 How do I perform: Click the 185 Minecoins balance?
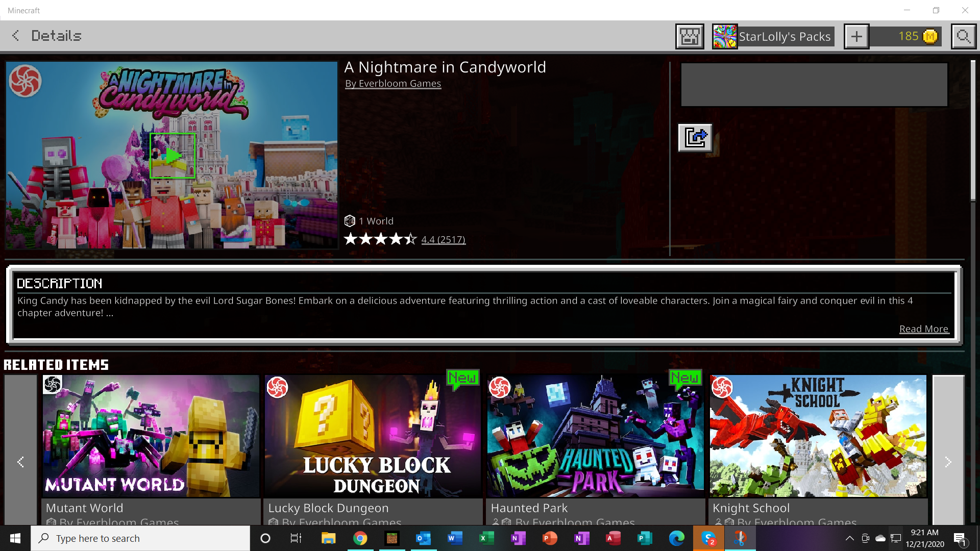coord(909,36)
